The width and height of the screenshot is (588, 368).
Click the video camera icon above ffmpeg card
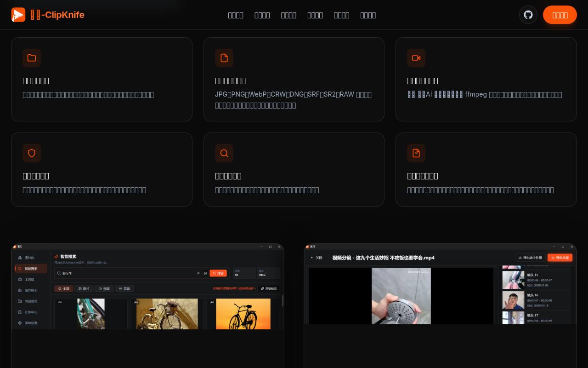pos(416,58)
